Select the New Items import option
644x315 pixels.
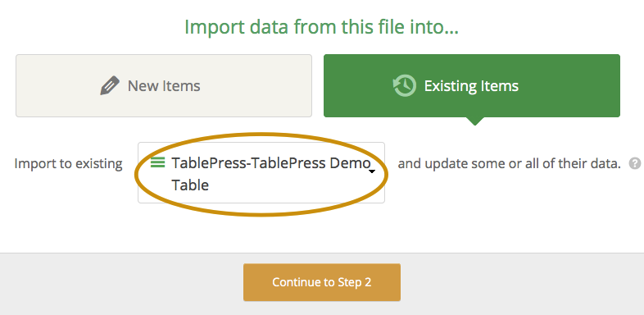click(164, 85)
